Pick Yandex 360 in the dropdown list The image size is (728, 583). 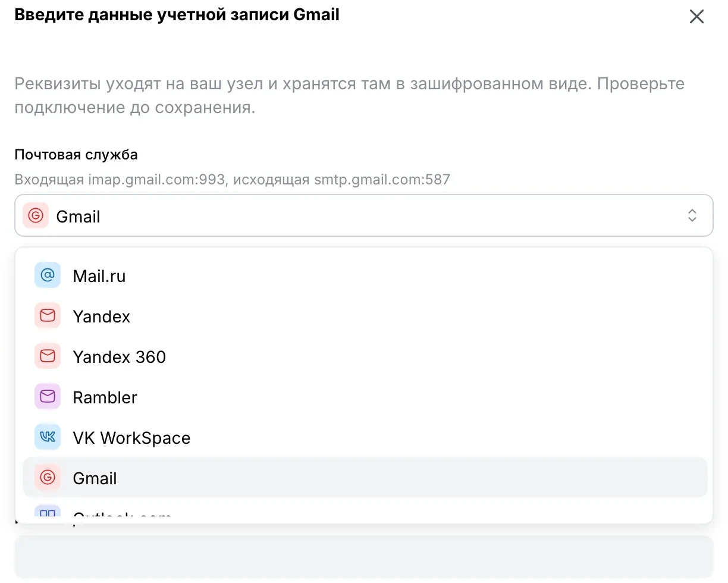tap(365, 356)
